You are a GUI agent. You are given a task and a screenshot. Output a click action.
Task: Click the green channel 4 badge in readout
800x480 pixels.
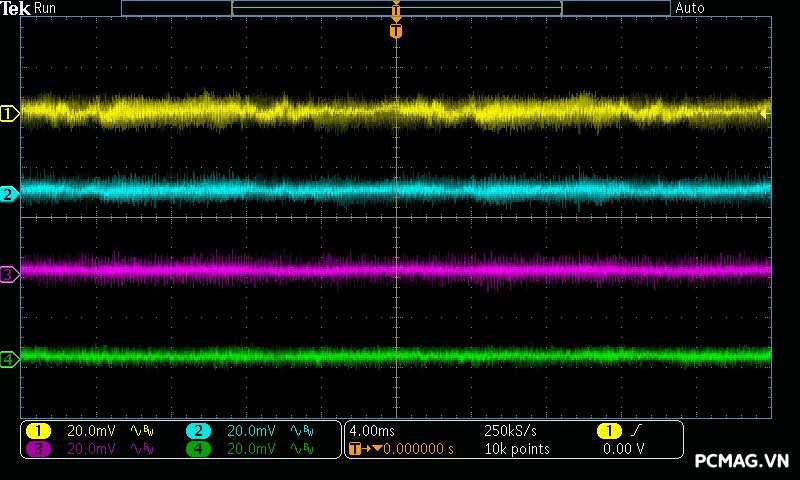click(198, 449)
